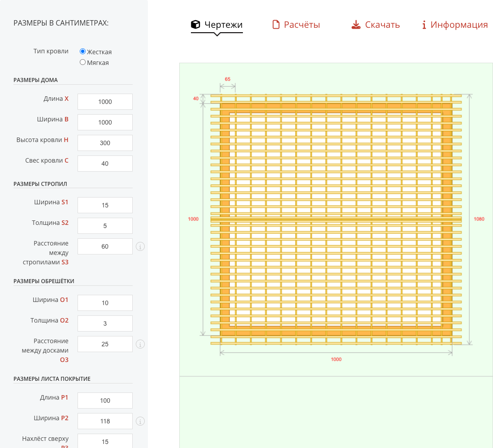Click the document icon beside Расчёты
The image size is (493, 448).
tap(276, 25)
